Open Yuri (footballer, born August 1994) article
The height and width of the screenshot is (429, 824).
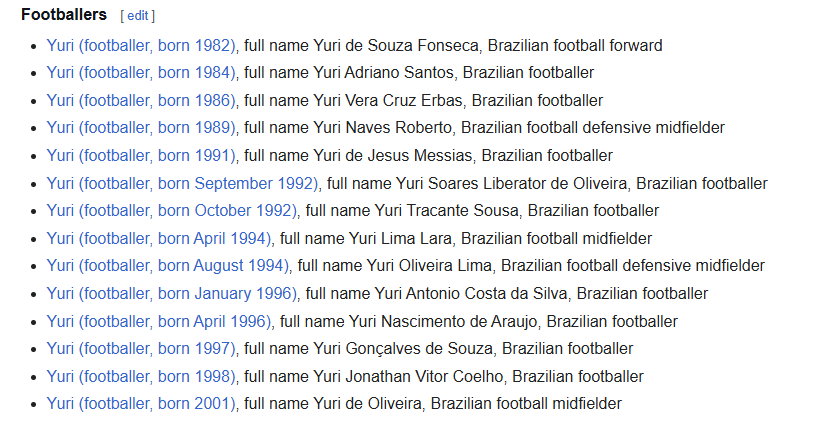(x=168, y=265)
